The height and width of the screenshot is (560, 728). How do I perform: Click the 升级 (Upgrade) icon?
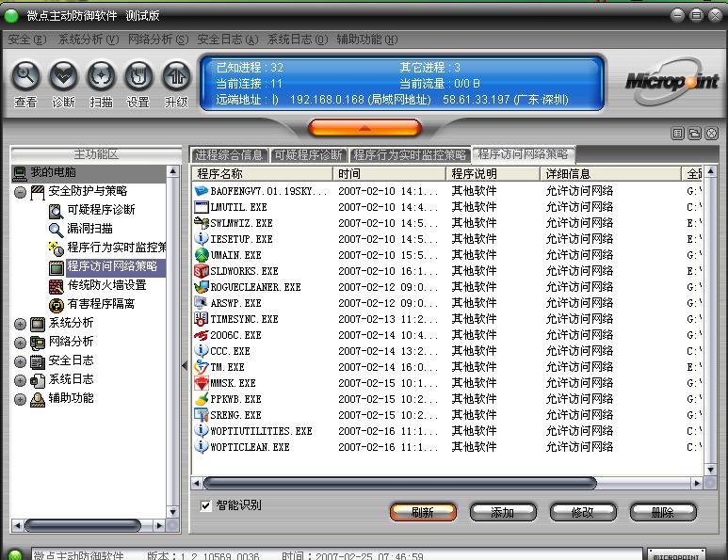click(176, 75)
